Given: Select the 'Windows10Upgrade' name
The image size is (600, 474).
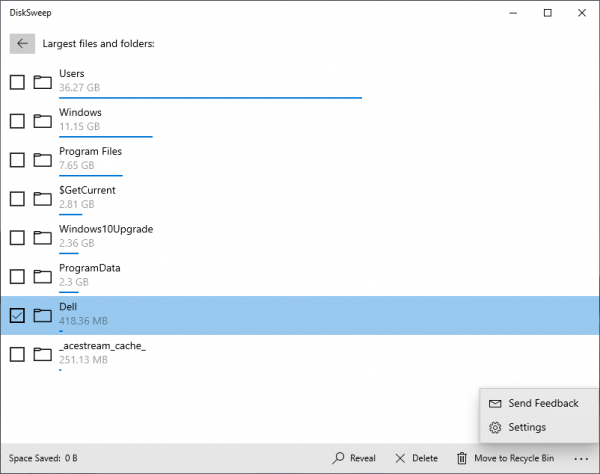Looking at the screenshot, I should pos(106,229).
